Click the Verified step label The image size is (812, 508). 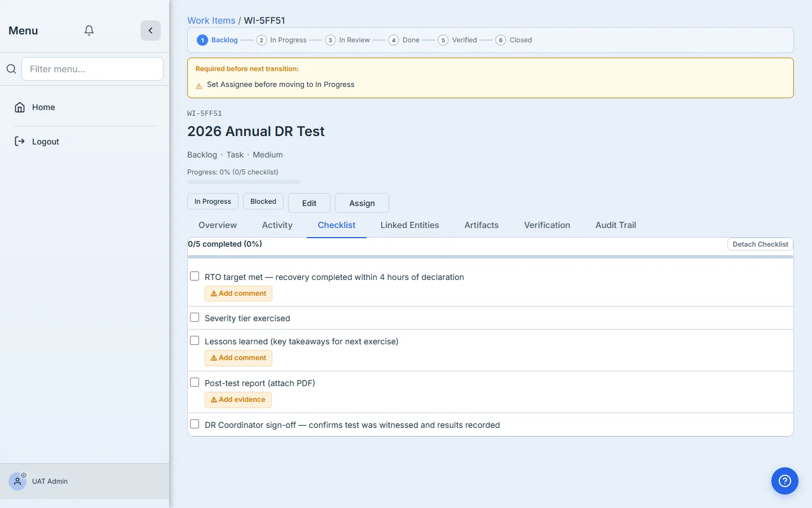point(465,40)
